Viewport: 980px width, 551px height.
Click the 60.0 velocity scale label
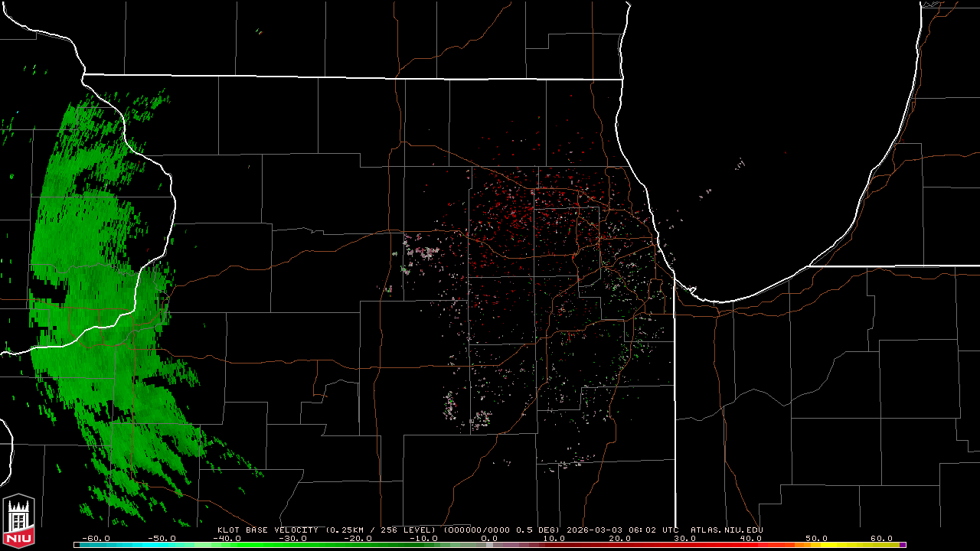tap(882, 538)
